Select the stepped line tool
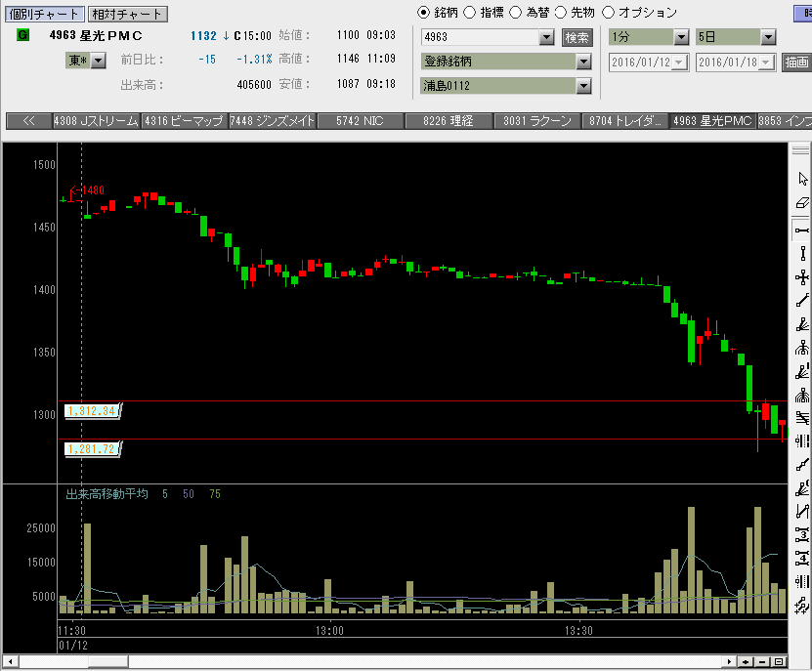This screenshot has width=812, height=671. (802, 465)
